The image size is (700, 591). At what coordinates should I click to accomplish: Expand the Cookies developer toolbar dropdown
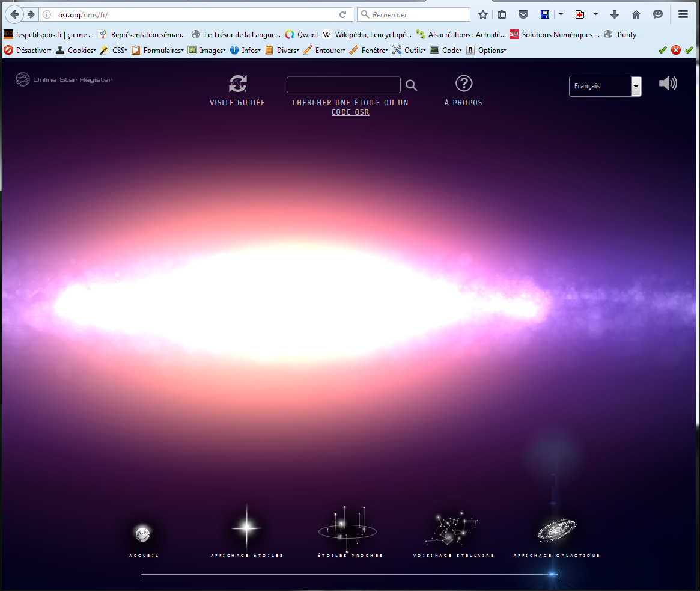[76, 51]
